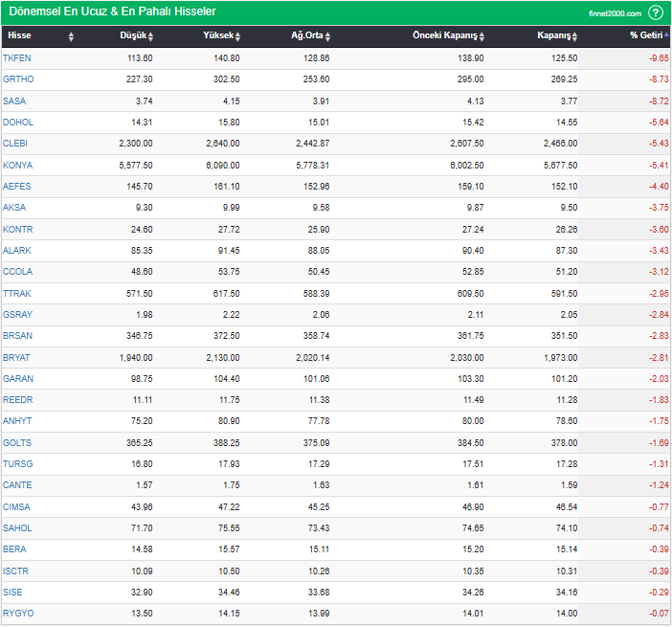
Task: Click the Dönemsel En Ucuz & En Pahalı Hisseler title
Action: tap(112, 11)
